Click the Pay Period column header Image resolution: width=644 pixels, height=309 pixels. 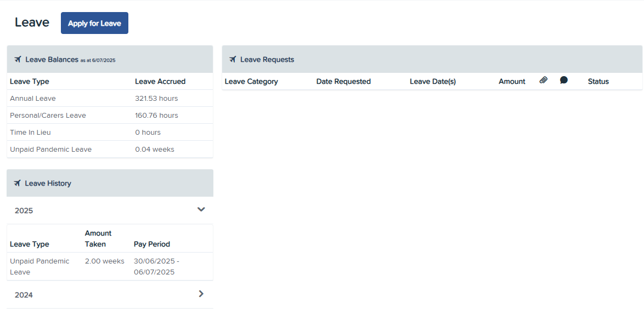(x=152, y=244)
